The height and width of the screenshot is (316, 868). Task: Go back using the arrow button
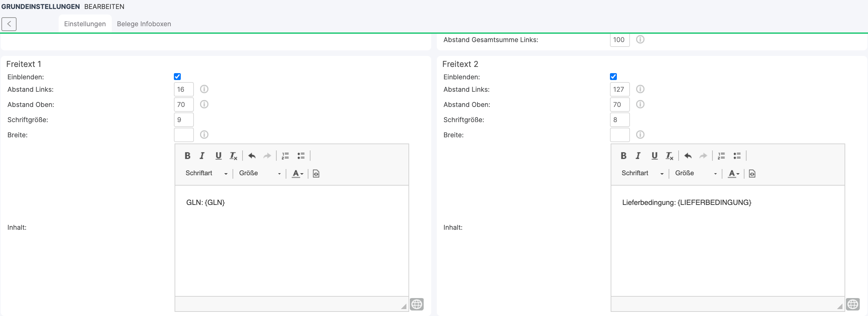click(x=9, y=24)
